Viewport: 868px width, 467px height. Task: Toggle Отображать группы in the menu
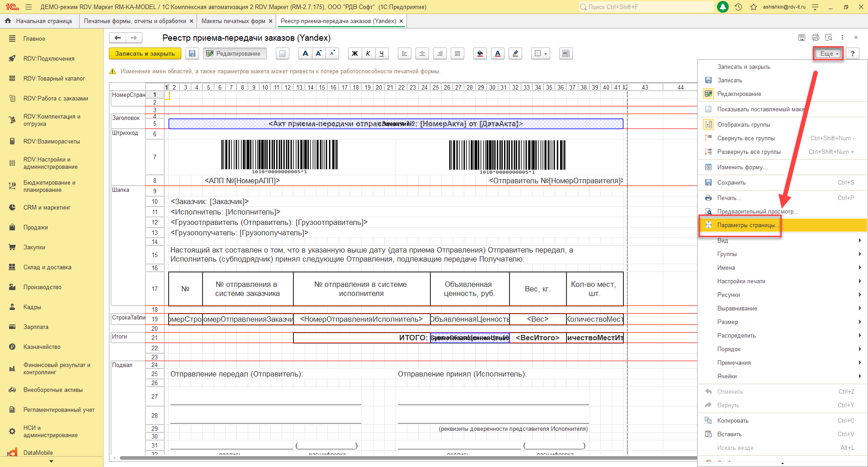[744, 124]
